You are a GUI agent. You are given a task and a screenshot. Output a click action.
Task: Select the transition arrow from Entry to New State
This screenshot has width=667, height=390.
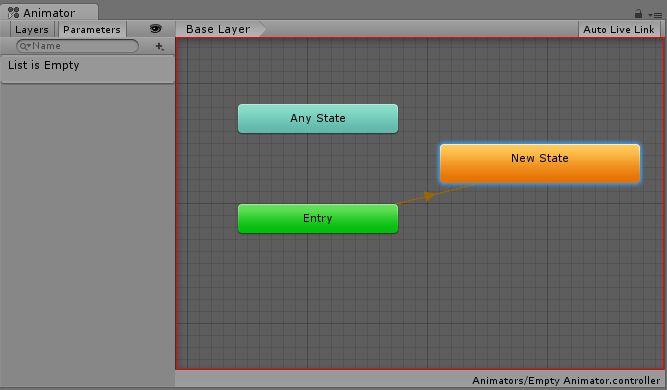(429, 196)
